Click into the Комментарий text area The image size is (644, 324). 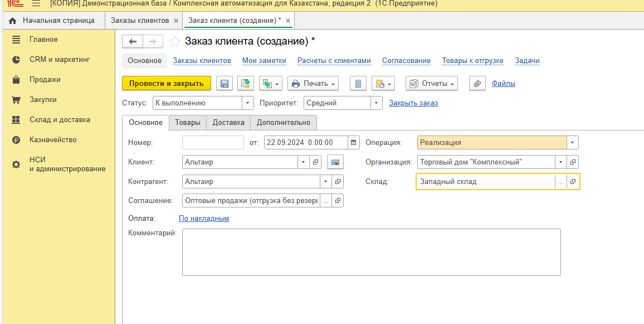tap(371, 252)
